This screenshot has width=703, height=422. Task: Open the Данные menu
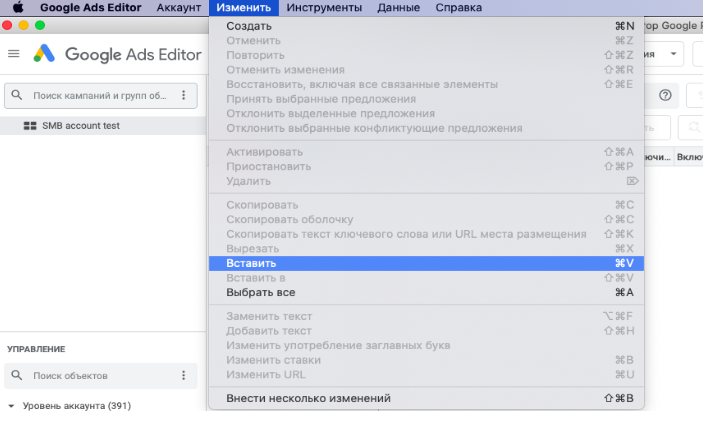tap(399, 8)
